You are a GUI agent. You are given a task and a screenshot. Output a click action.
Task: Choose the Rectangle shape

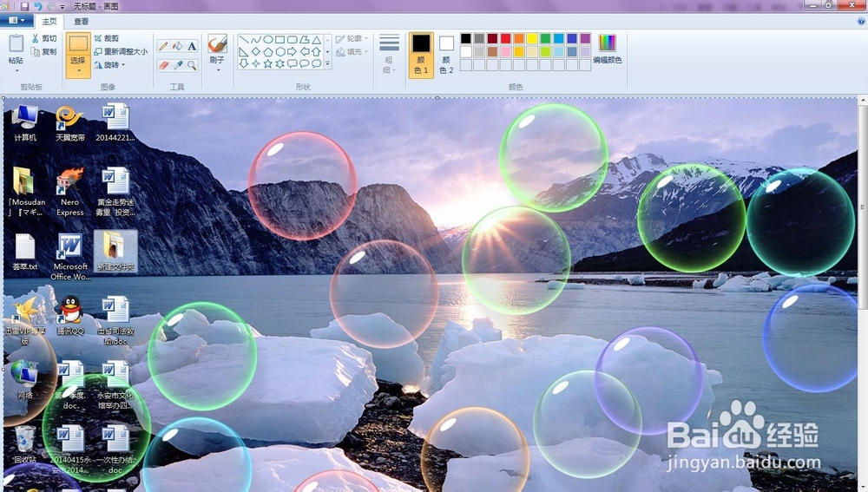(280, 40)
